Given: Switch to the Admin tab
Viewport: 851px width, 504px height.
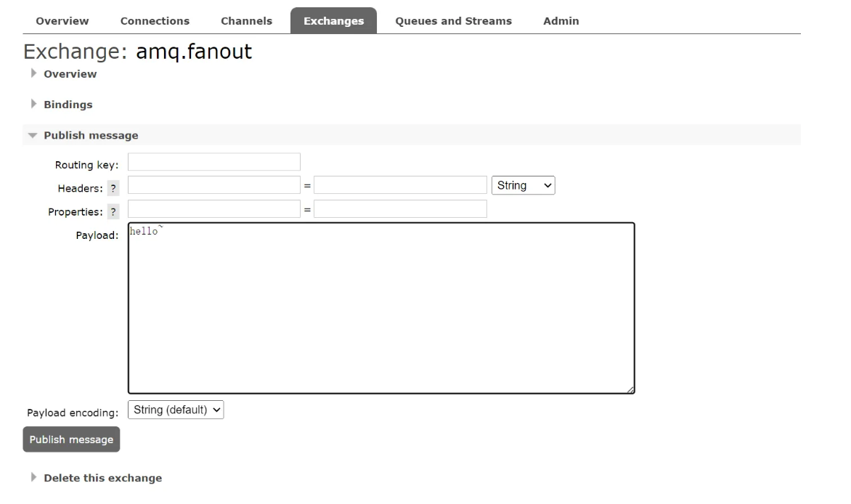Looking at the screenshot, I should 561,21.
